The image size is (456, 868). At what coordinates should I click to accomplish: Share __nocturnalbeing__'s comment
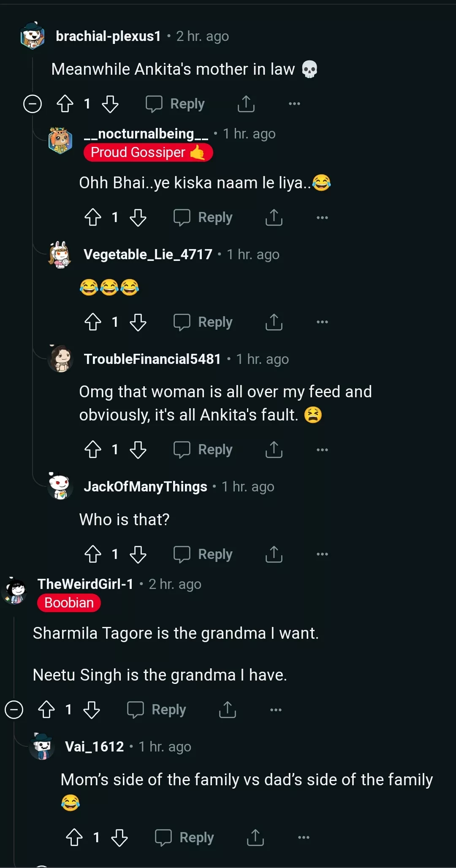[274, 218]
